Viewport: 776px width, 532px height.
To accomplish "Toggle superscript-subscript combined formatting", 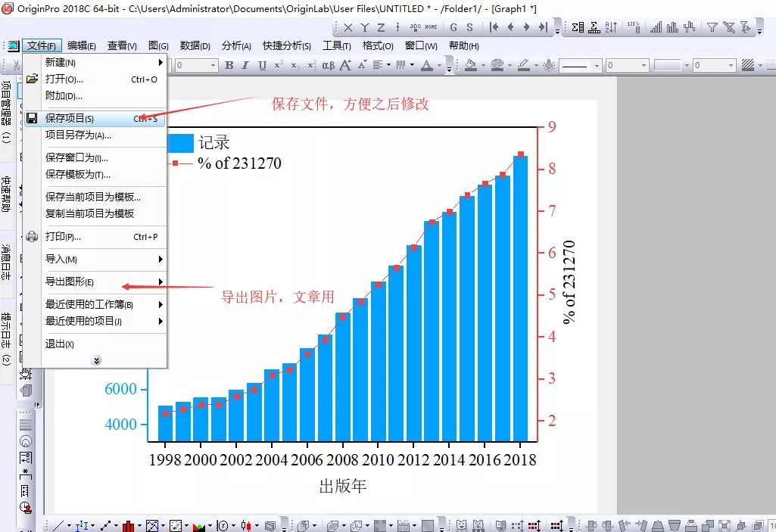I will pos(312,65).
